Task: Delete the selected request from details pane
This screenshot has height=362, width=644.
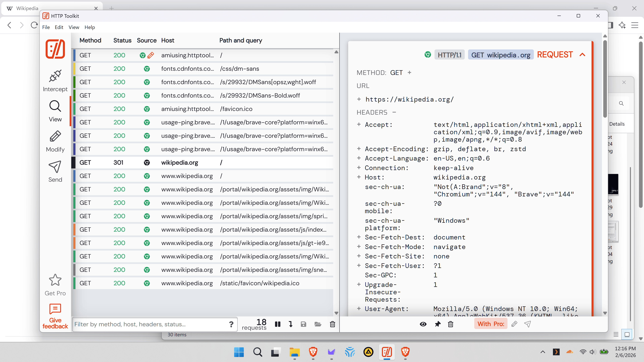Action: (450, 324)
